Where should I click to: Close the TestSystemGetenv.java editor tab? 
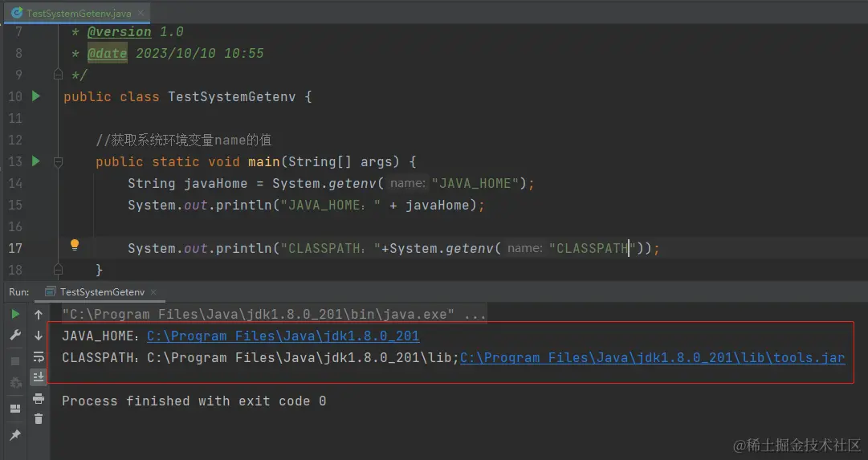(x=141, y=13)
